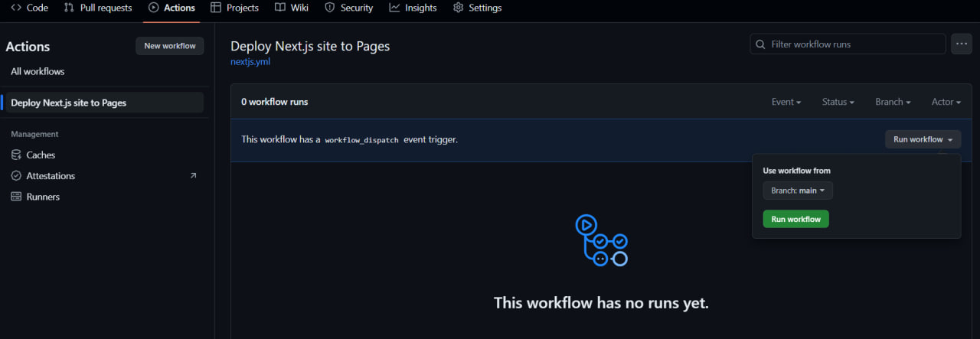Select Deploy Next.js site to Pages workflow
980x339 pixels.
(103, 103)
